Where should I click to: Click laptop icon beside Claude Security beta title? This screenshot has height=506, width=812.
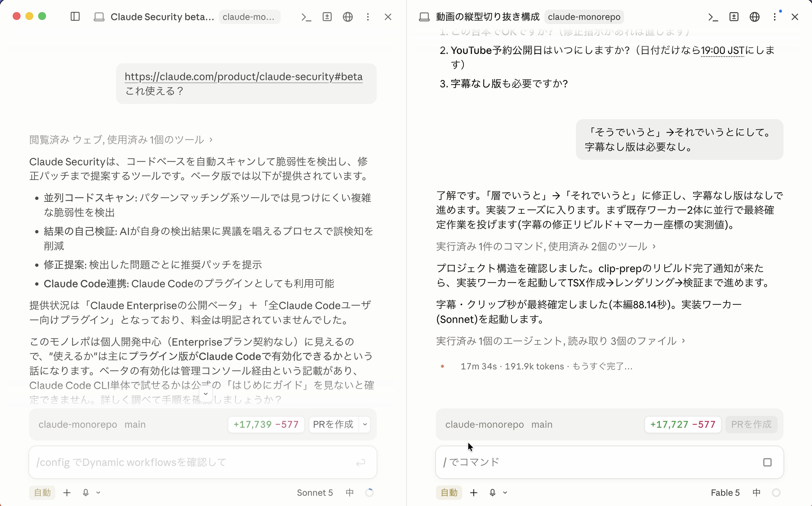[99, 17]
